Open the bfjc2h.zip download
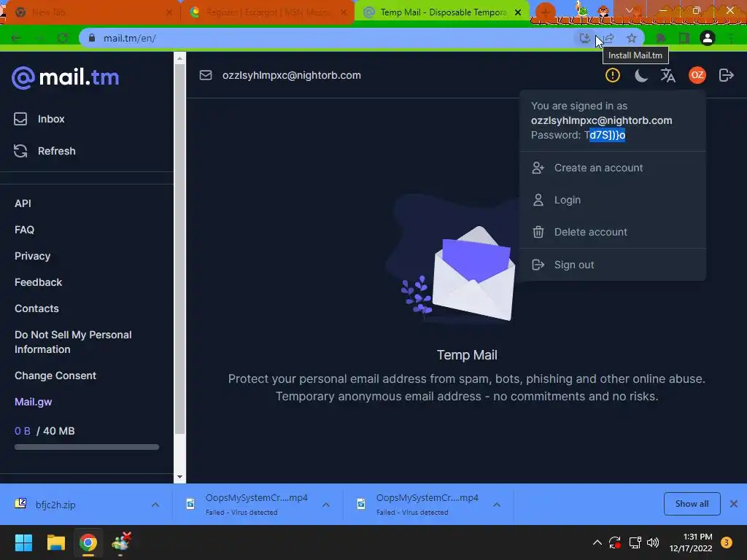This screenshot has width=747, height=560. pyautogui.click(x=55, y=505)
